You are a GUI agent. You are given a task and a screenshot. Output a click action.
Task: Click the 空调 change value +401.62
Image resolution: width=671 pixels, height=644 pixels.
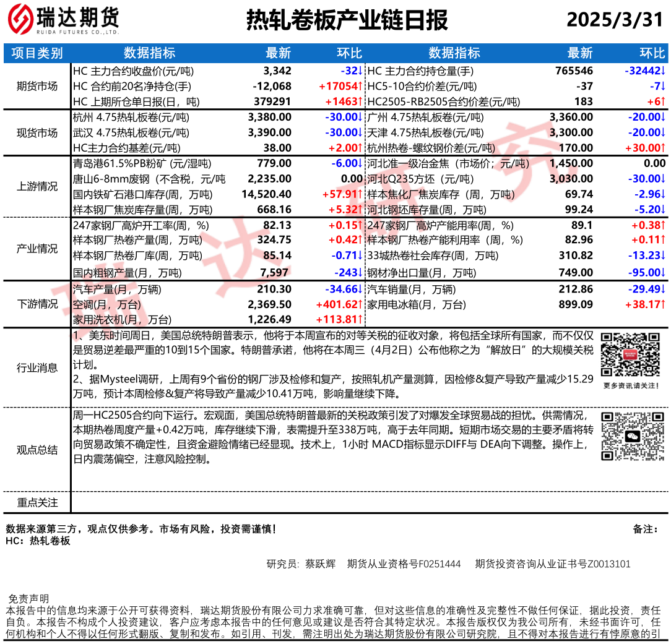click(338, 304)
